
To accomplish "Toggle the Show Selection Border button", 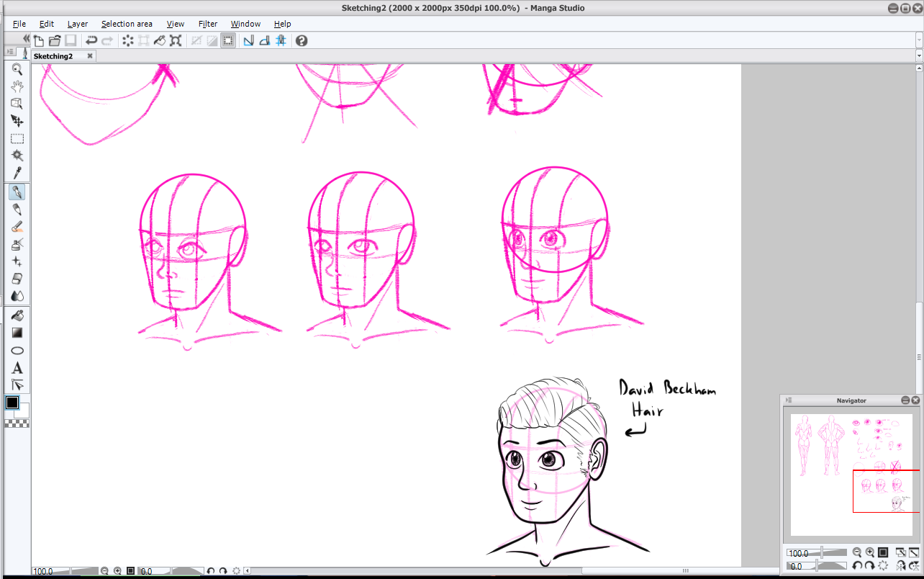I will point(227,41).
